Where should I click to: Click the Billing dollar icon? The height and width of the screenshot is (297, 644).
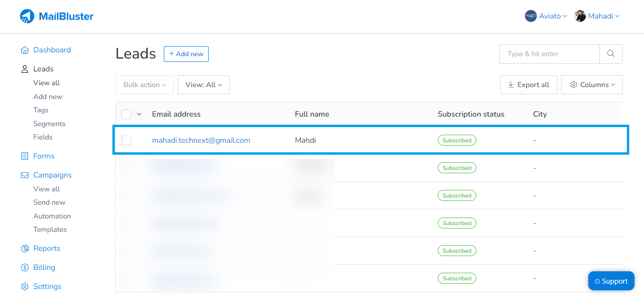tap(25, 267)
